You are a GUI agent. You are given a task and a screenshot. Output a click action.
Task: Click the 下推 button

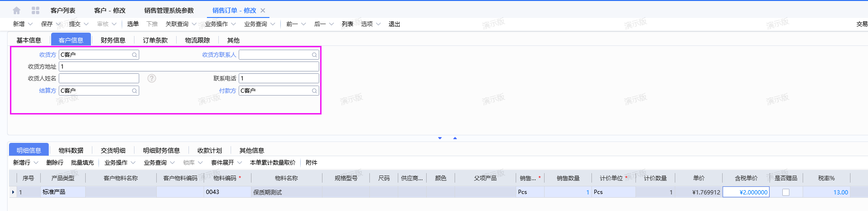click(x=152, y=24)
